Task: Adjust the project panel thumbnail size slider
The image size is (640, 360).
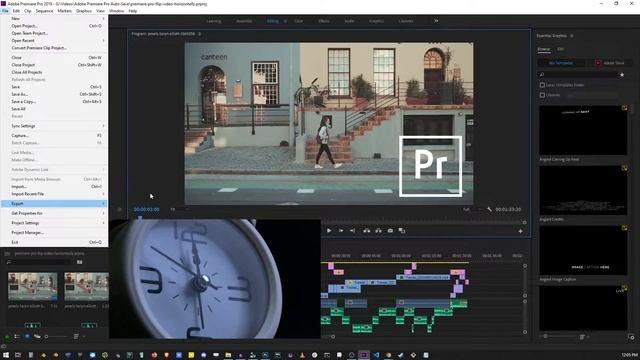Action: [x=57, y=336]
